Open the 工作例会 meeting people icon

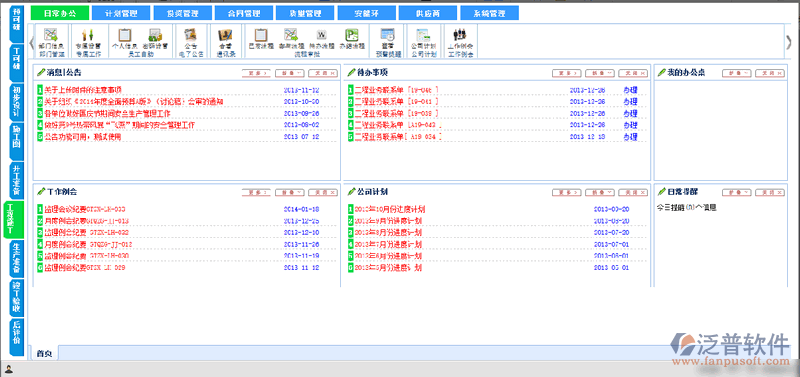click(460, 35)
